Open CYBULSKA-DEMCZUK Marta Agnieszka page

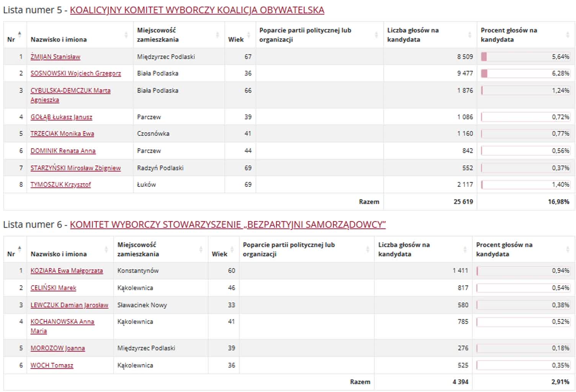click(70, 91)
